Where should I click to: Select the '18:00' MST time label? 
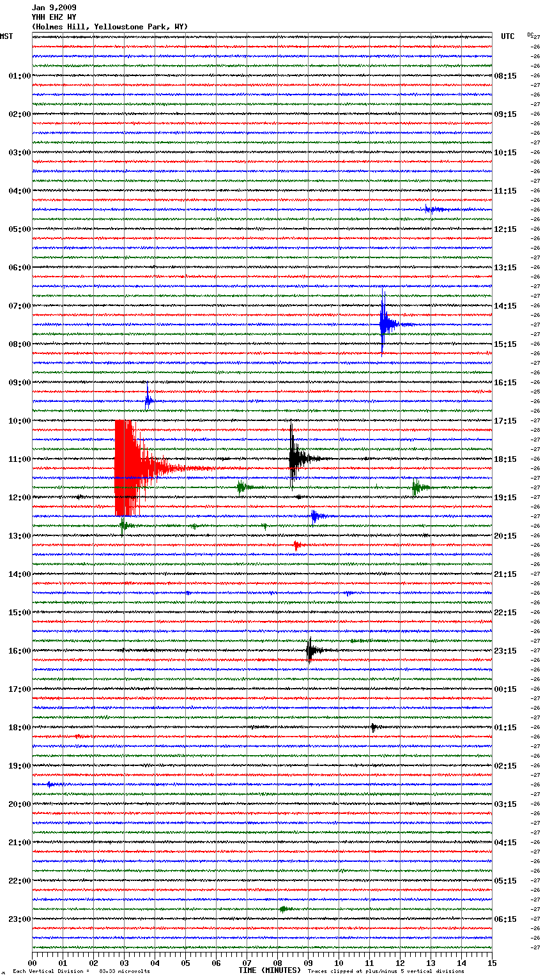tap(19, 728)
